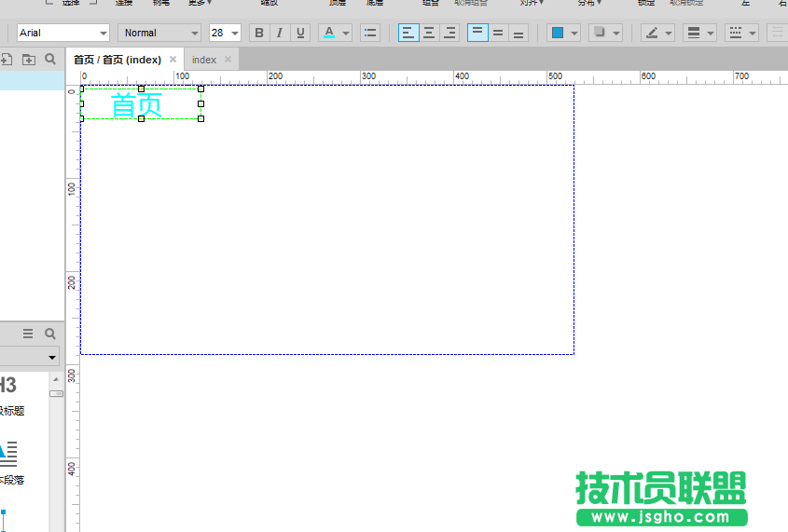788x532 pixels.
Task: Click the bottom-middle handle of 首页 widget
Action: (141, 119)
